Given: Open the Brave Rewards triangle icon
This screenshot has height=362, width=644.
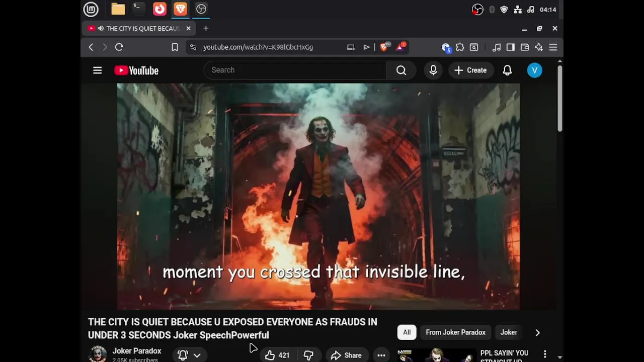Looking at the screenshot, I should coord(401,47).
